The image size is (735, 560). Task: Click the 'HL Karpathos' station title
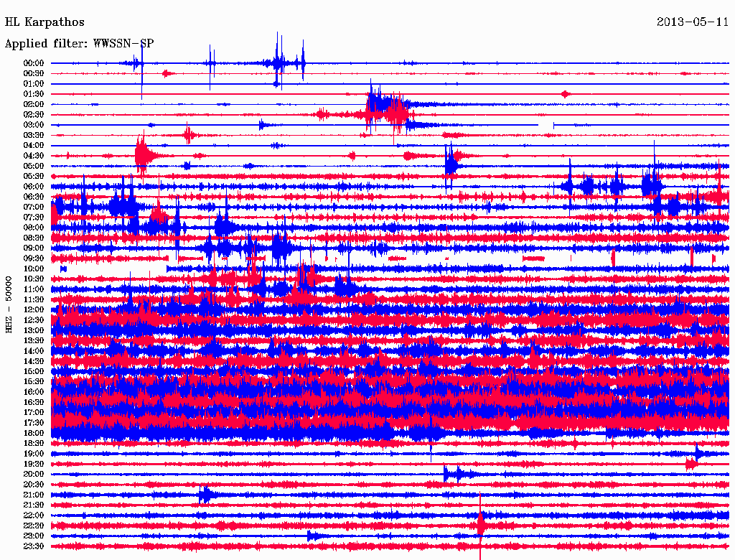[x=45, y=22]
